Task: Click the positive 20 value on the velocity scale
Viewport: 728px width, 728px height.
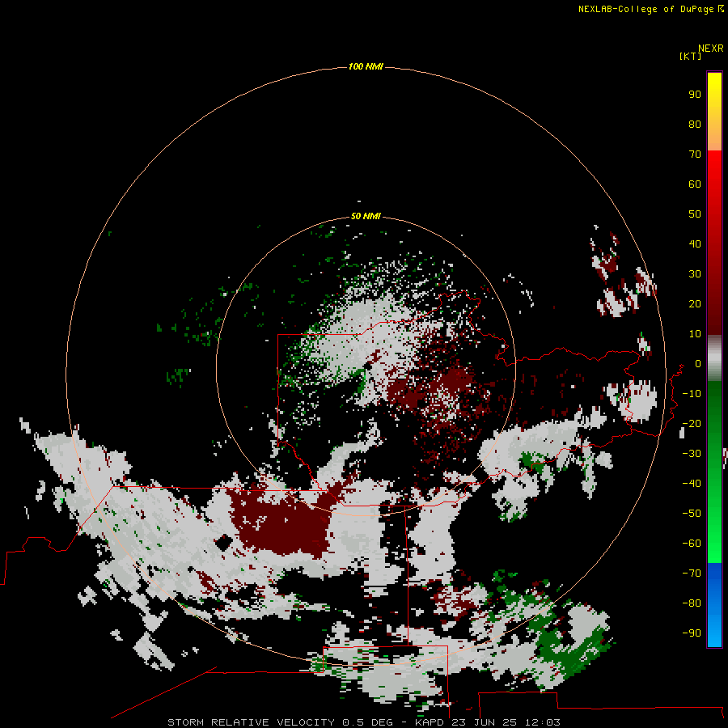Action: pyautogui.click(x=695, y=304)
